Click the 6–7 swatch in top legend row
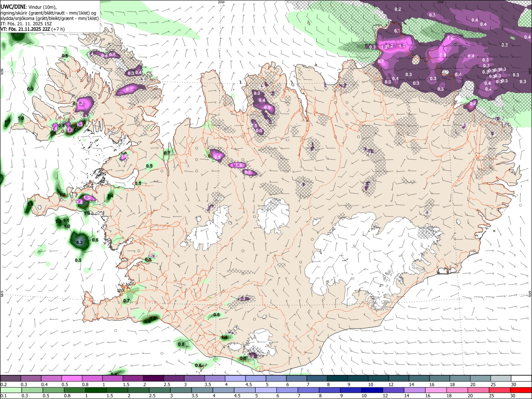Screen dimensions: 532x399 pyautogui.click(x=296, y=379)
